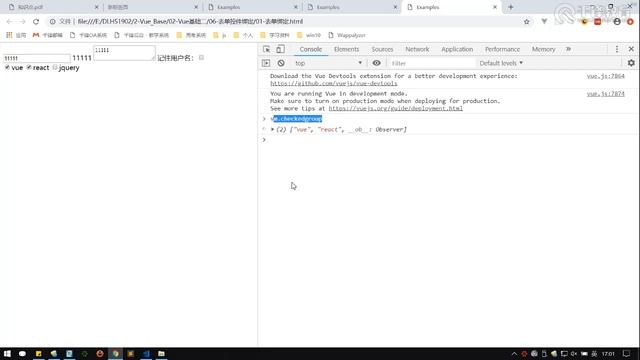The height and width of the screenshot is (360, 640).
Task: Close the DevTools panel
Action: [x=631, y=49]
